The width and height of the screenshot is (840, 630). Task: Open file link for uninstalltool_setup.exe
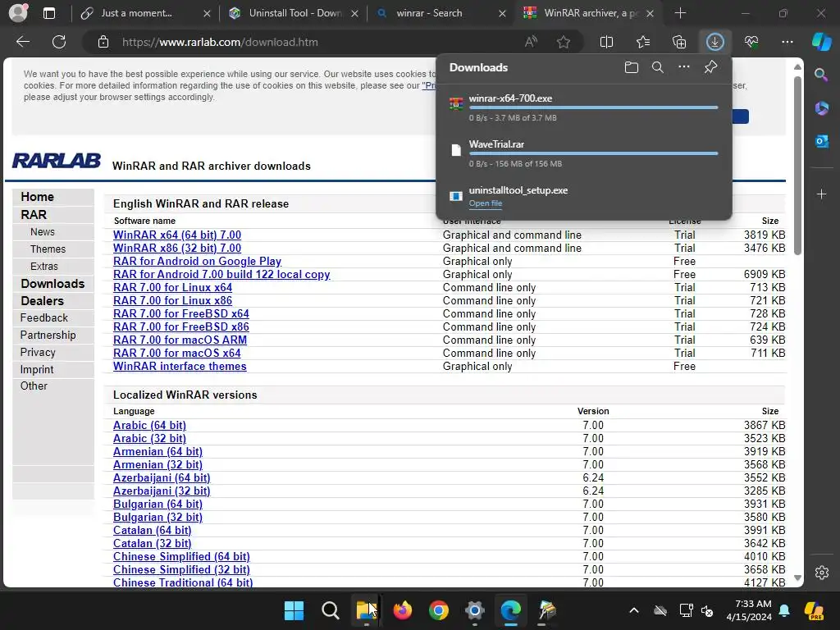pos(486,203)
